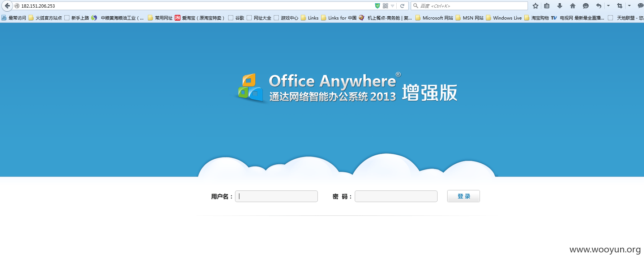Bookmark this page with the star icon

pos(536,6)
